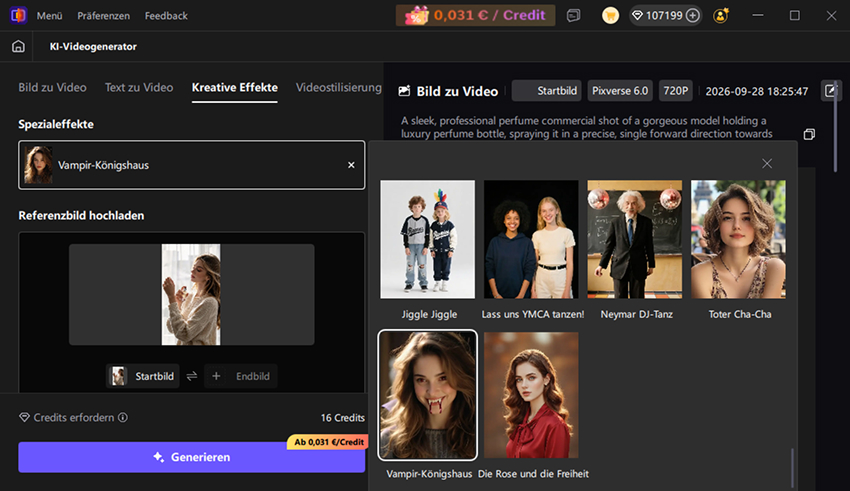The image size is (850, 491).
Task: Click the home icon
Action: 18,47
